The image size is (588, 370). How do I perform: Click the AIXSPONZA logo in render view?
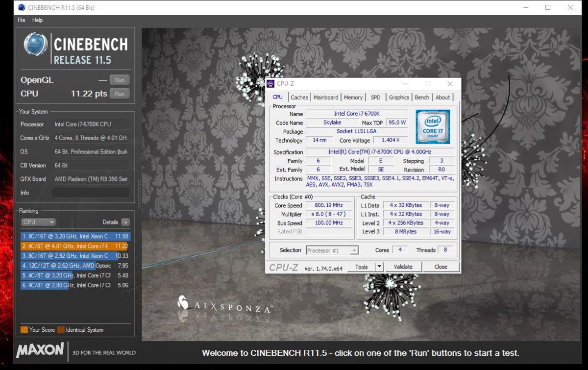224,305
